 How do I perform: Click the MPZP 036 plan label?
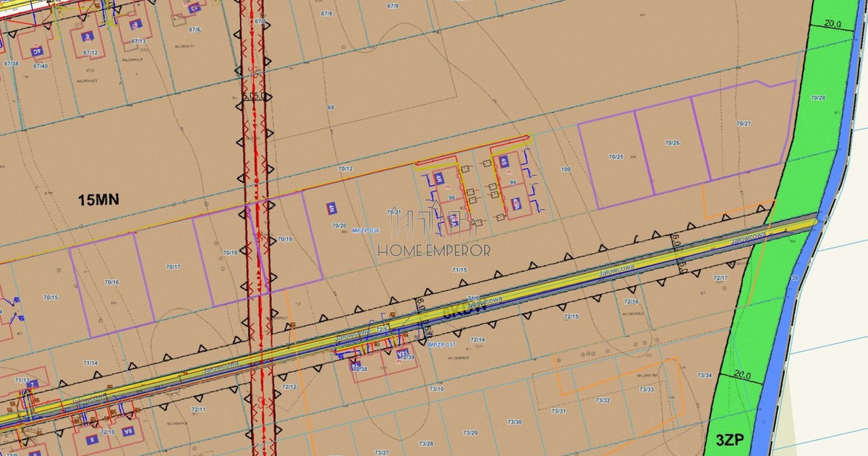tap(367, 231)
